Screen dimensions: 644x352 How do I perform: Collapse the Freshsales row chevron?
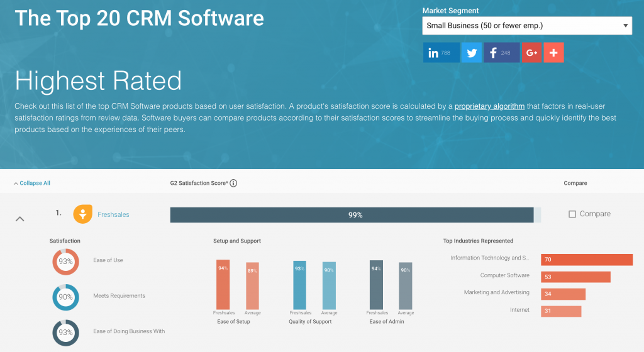19,219
